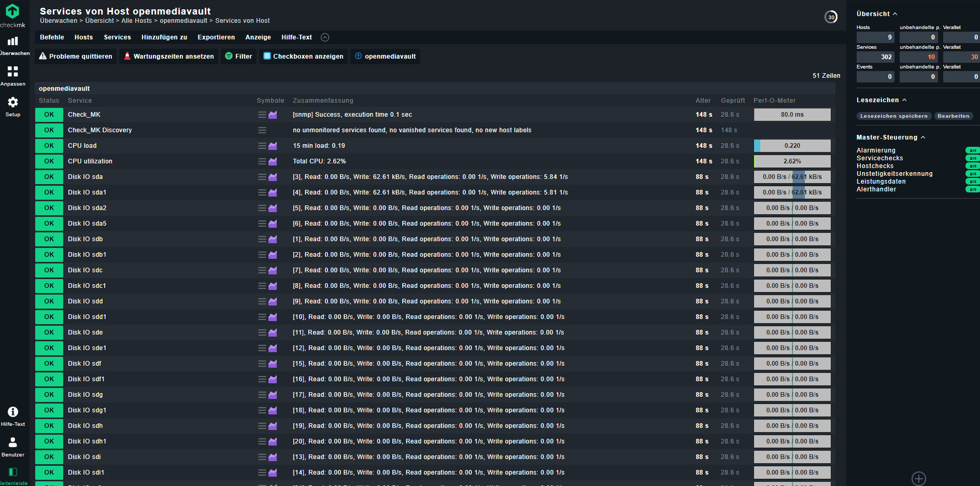The width and height of the screenshot is (980, 486).
Task: Open action menu icon for Disk IO sdb
Action: pyautogui.click(x=262, y=239)
